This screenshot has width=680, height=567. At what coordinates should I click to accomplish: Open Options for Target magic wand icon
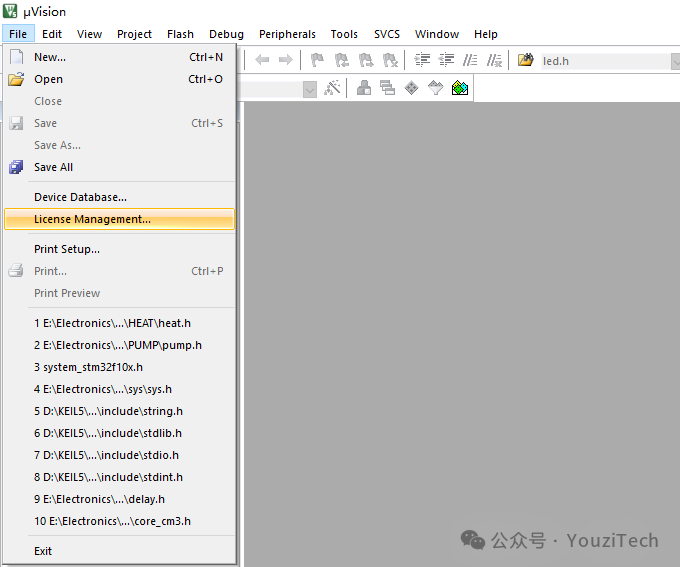pos(332,88)
